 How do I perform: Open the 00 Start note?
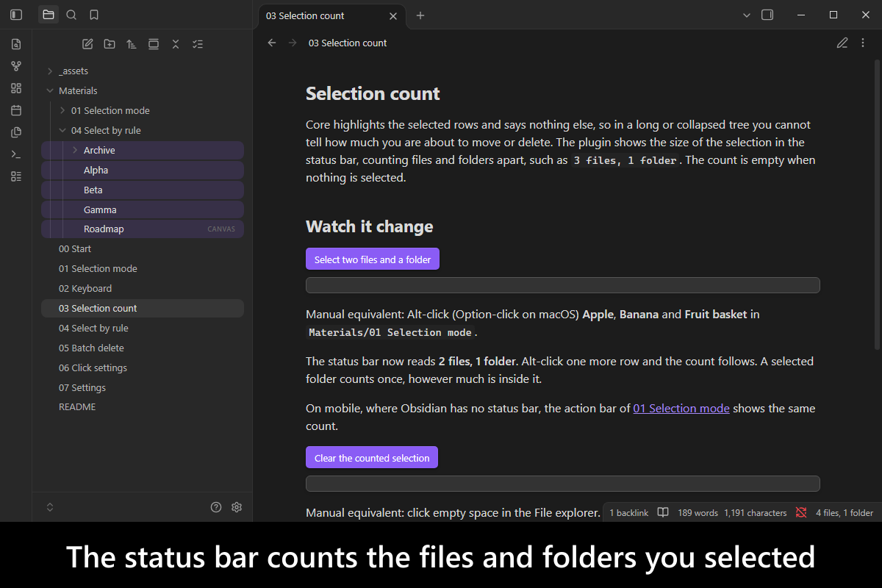(x=142, y=249)
